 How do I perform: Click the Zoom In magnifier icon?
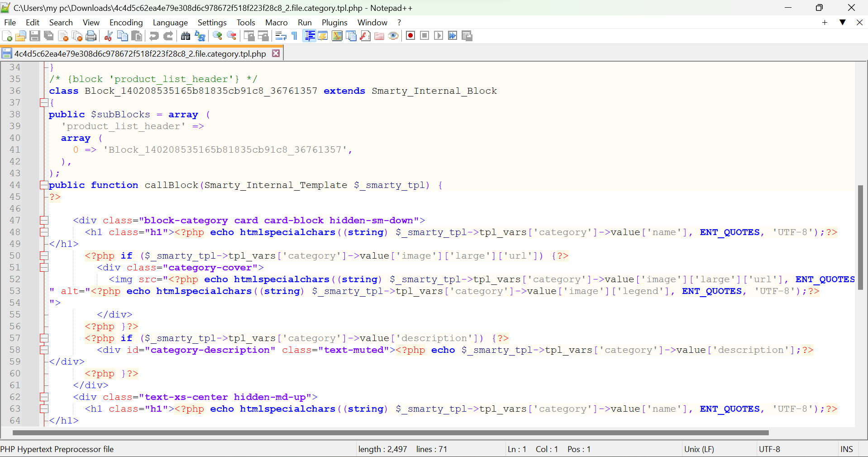tap(218, 36)
